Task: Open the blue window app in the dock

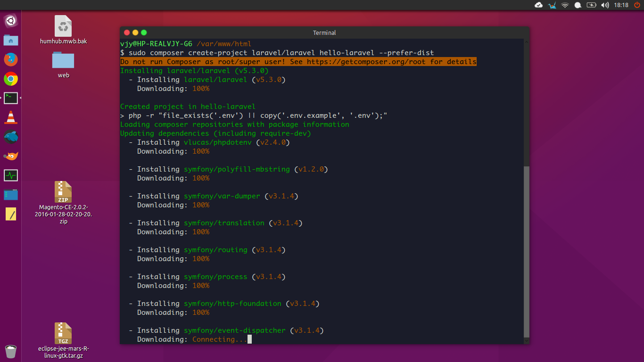Action: [x=10, y=195]
